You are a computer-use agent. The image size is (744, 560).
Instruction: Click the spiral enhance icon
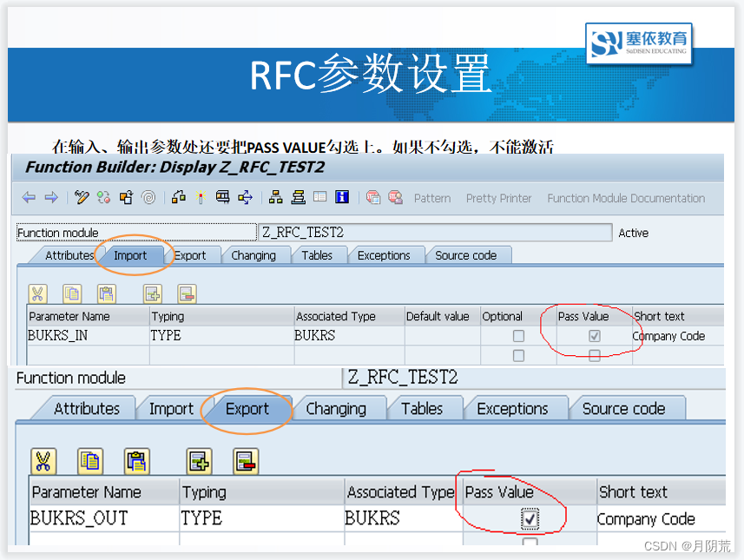click(x=149, y=197)
